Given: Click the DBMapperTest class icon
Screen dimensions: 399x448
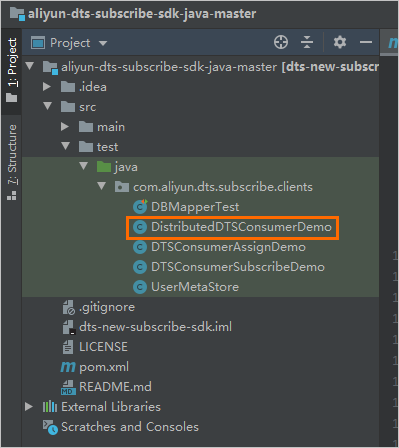Looking at the screenshot, I should pyautogui.click(x=140, y=207).
